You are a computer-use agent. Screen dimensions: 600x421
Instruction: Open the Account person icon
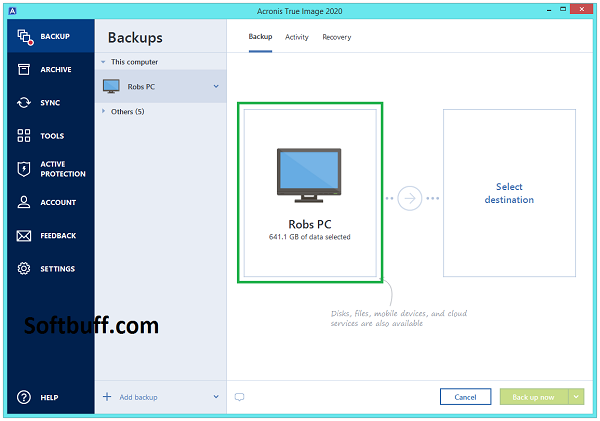point(24,202)
